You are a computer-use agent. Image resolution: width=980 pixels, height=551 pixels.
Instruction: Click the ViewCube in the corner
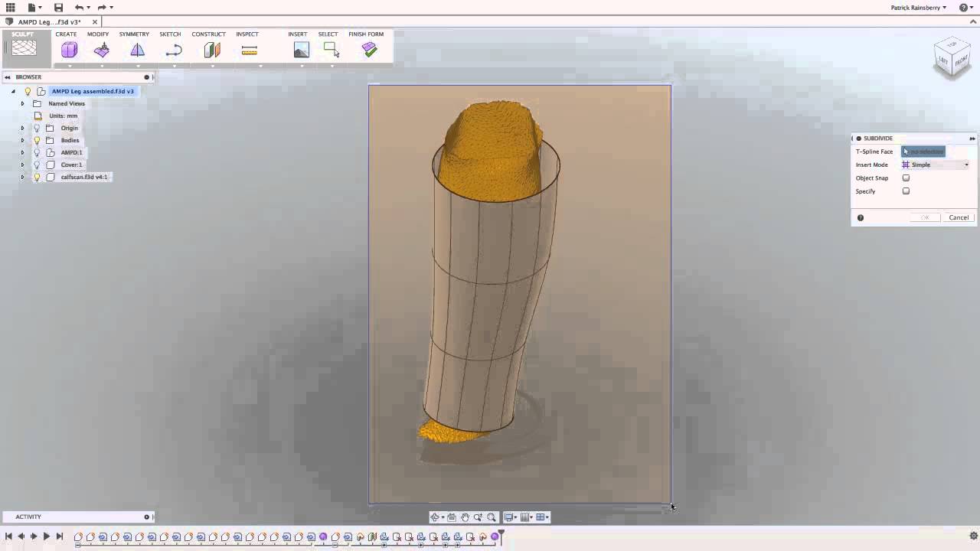(x=952, y=57)
